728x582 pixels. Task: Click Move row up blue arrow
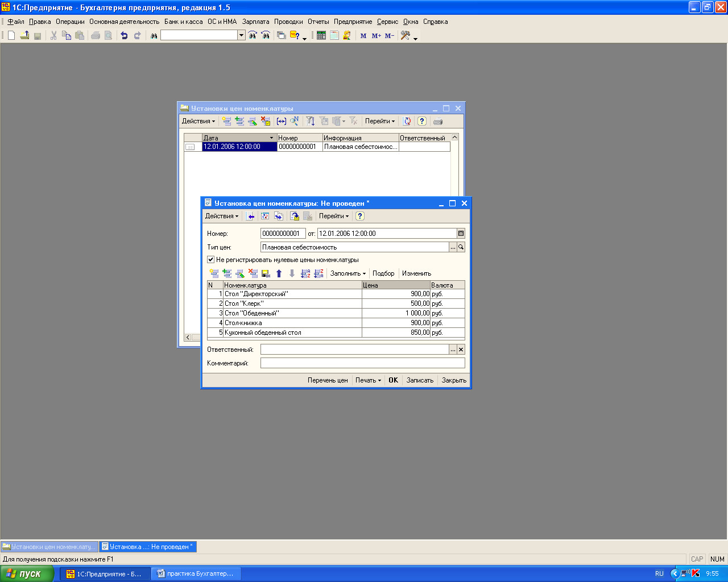279,273
